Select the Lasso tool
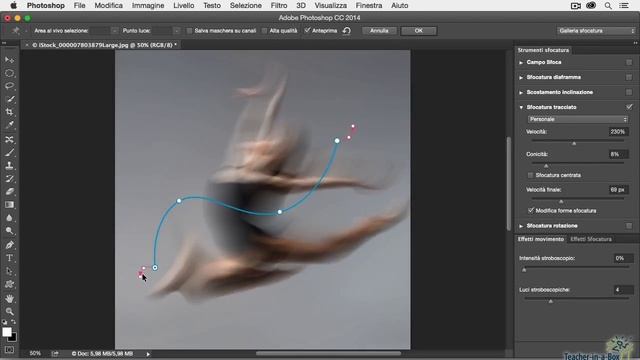Image resolution: width=640 pixels, height=360 pixels. click(x=9, y=86)
